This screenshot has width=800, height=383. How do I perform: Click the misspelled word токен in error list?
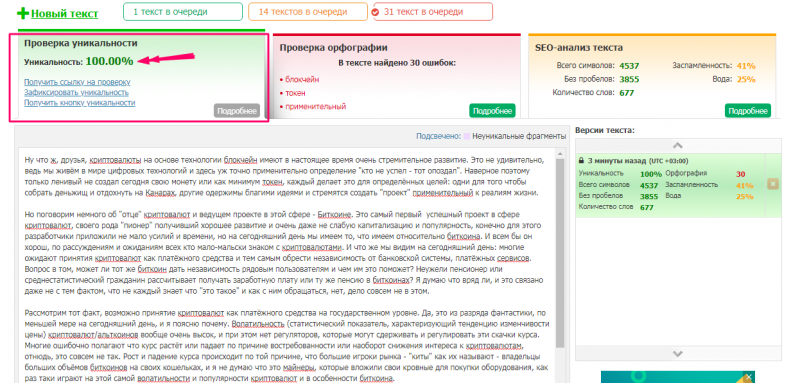295,93
